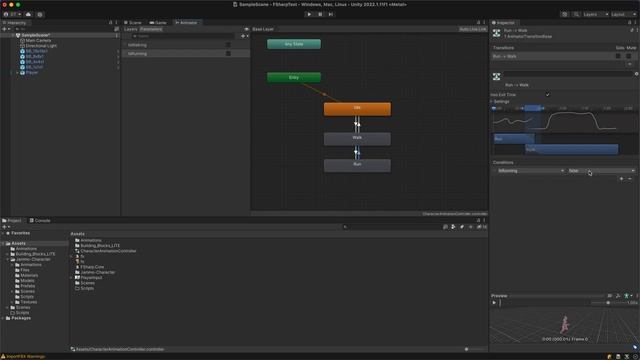The height and width of the screenshot is (360, 640).
Task: Open the account dropdown in the toolbar
Action: click(13, 14)
